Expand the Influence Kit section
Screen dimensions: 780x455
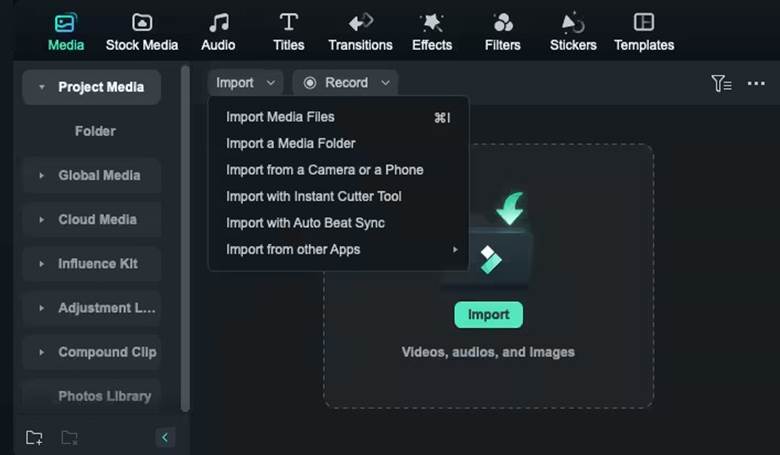pyautogui.click(x=42, y=264)
